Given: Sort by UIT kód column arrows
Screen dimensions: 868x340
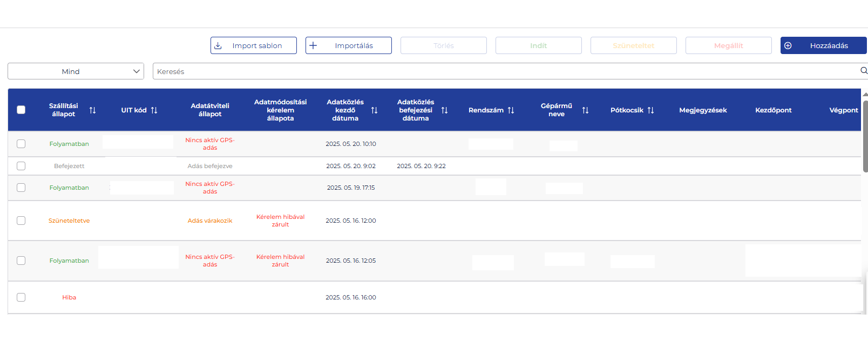Looking at the screenshot, I should click(x=154, y=110).
